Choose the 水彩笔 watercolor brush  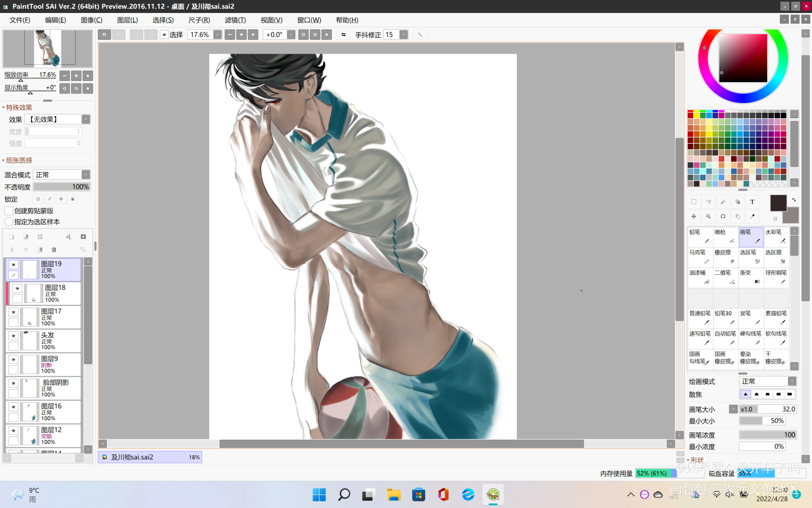click(776, 237)
